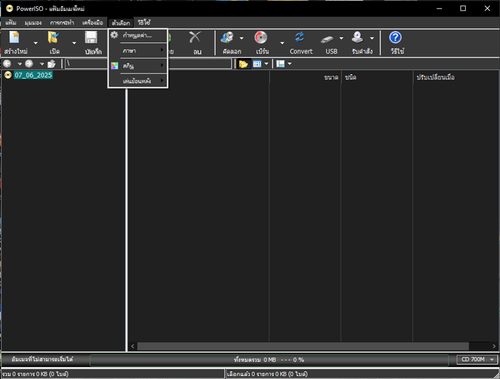500x379 pixels.
Task: Click the USB drive toolbar icon
Action: click(327, 39)
